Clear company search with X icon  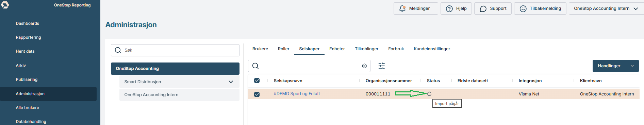pyautogui.click(x=364, y=66)
